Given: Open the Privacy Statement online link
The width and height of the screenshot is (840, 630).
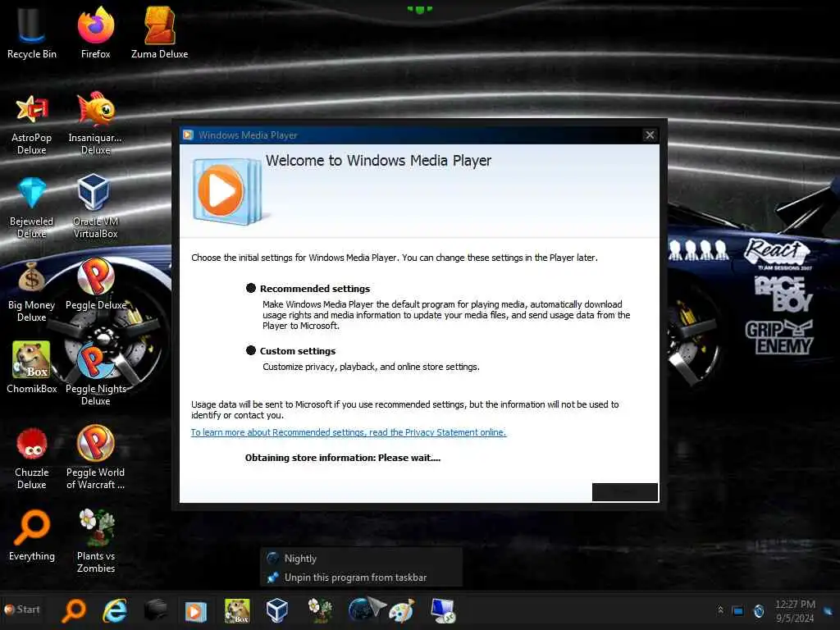Looking at the screenshot, I should tap(348, 432).
